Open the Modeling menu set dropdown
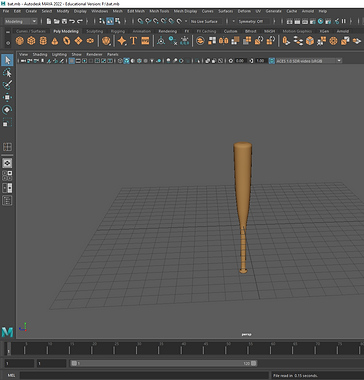Screen dimensions: 364x380 21,21
